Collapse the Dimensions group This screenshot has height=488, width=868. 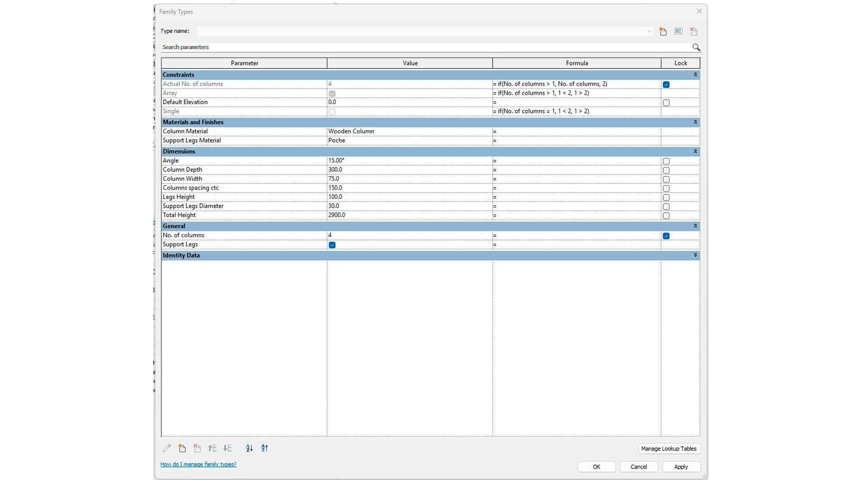click(695, 151)
